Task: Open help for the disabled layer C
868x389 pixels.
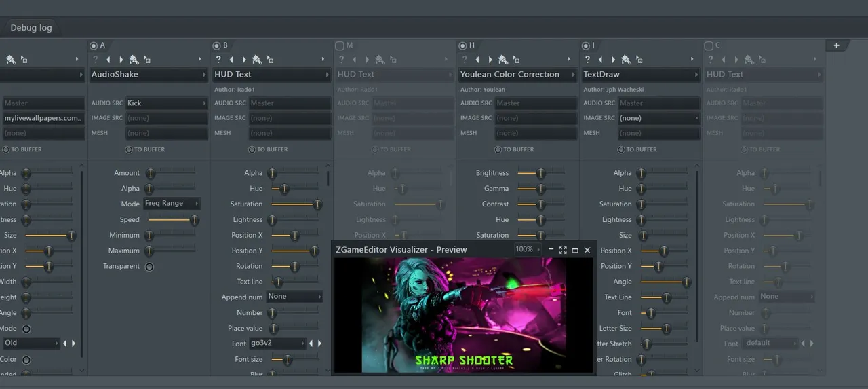Action: [711, 60]
